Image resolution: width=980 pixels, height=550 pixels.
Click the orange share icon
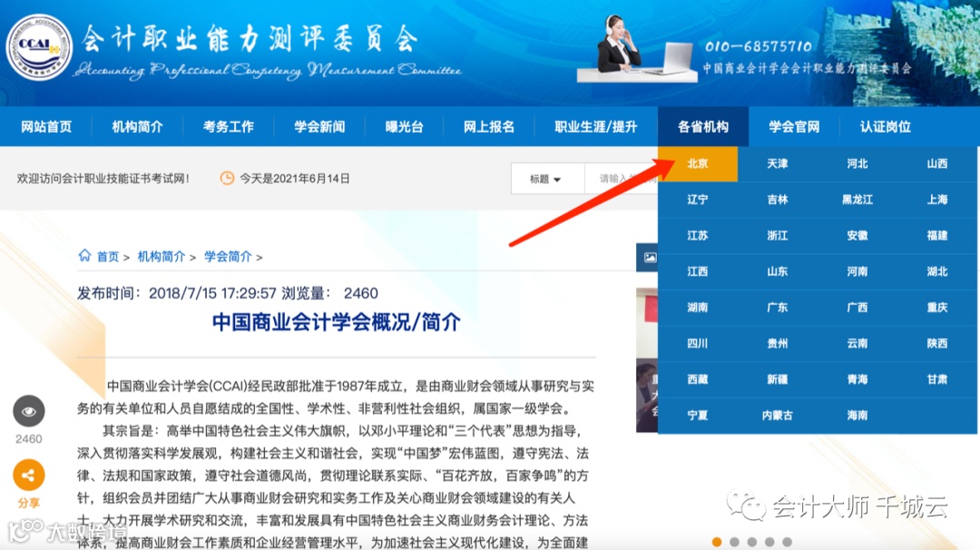[29, 476]
